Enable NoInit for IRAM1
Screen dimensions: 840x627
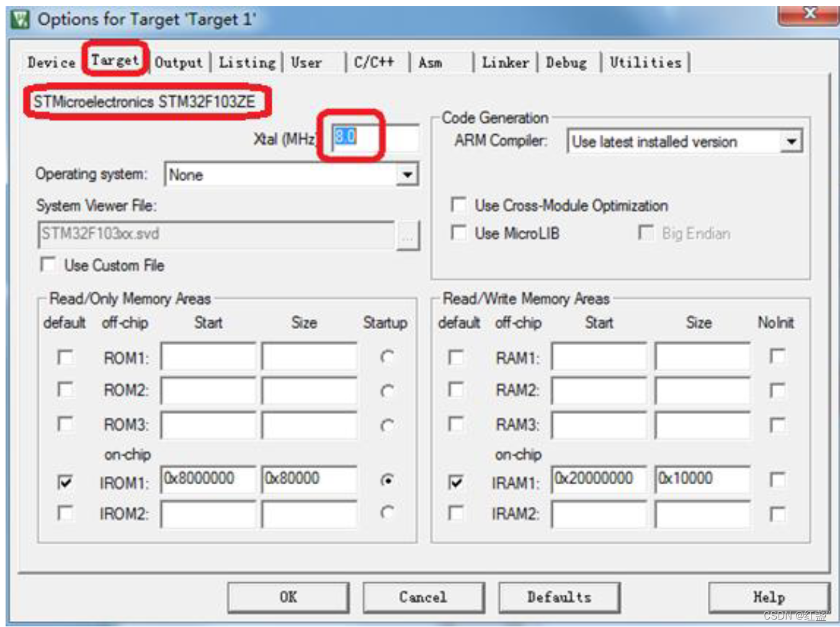[x=777, y=479]
